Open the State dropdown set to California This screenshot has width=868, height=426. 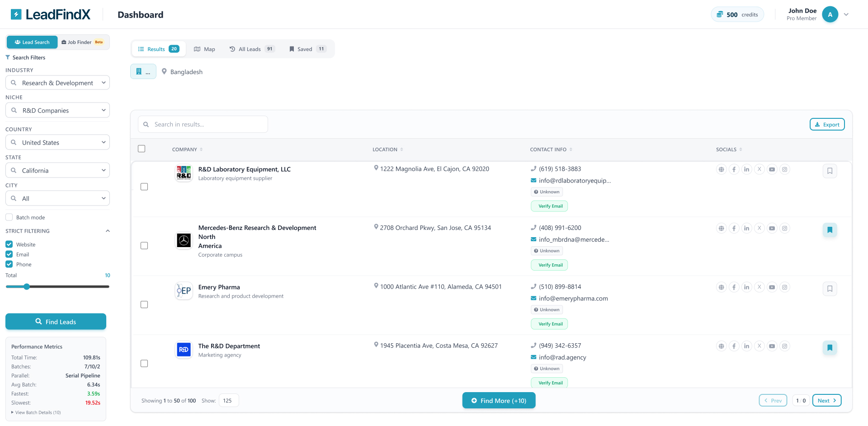(x=57, y=170)
